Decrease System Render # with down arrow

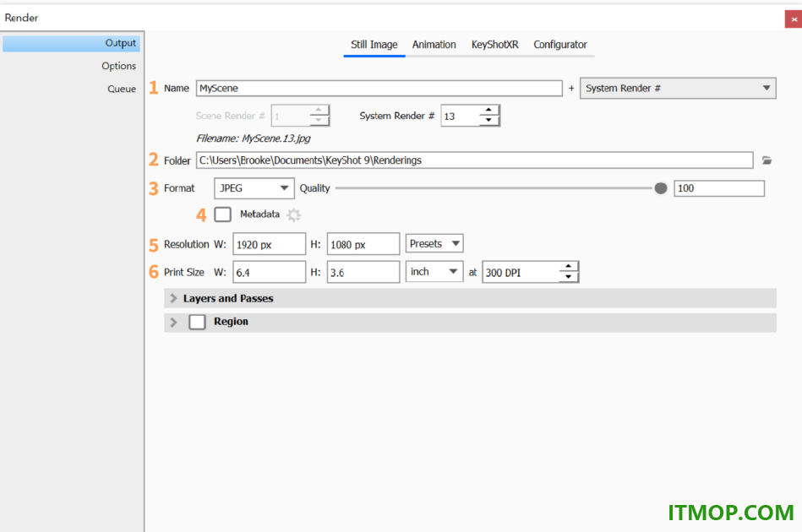[489, 121]
